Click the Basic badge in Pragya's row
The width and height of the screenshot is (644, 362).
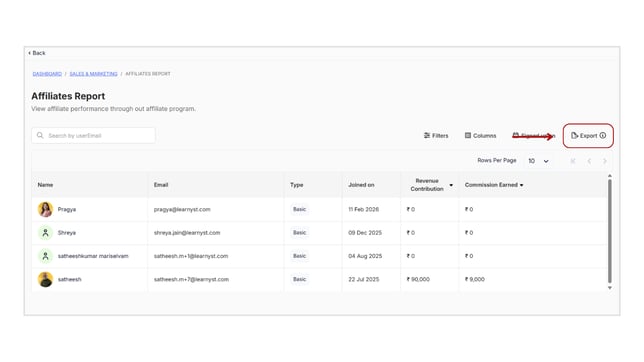(299, 209)
